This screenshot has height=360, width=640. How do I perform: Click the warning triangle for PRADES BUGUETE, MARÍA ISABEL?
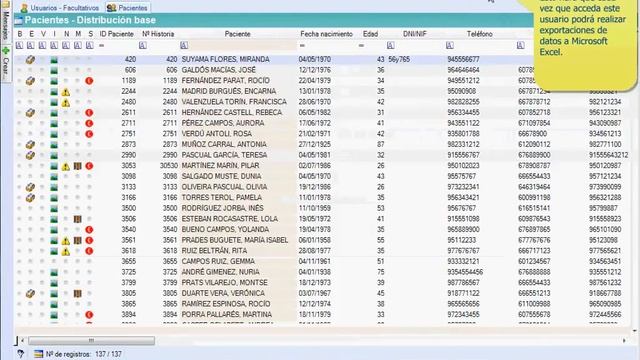66,241
